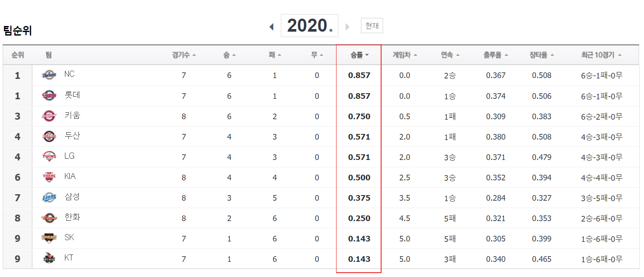644x277 pixels.
Task: Click the Doosan Bears team logo
Action: [x=49, y=137]
